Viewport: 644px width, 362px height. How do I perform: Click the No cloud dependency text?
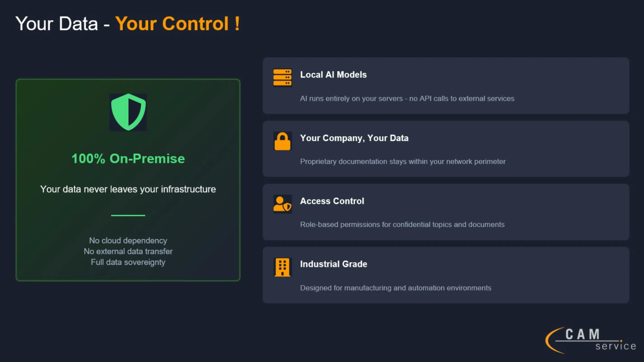point(128,241)
